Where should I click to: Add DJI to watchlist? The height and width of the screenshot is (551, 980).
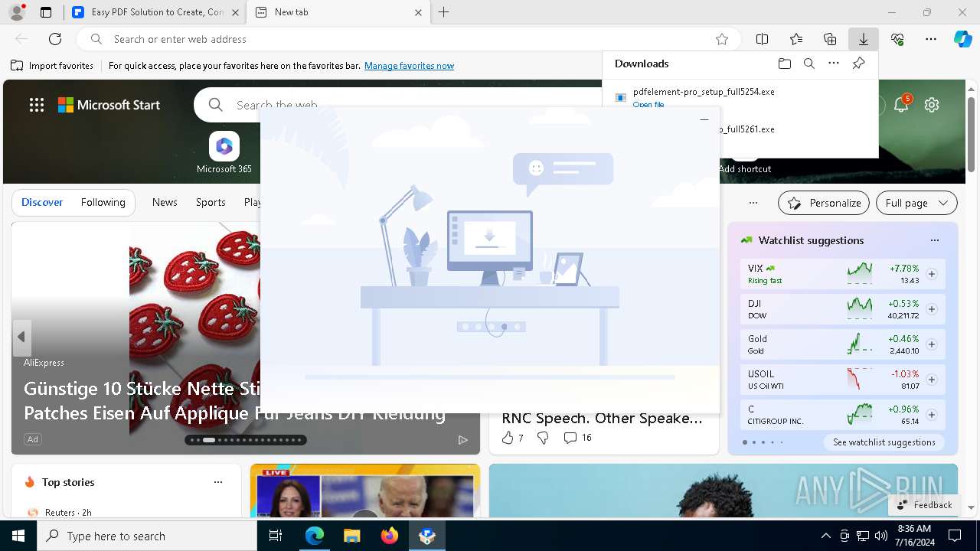pos(932,309)
